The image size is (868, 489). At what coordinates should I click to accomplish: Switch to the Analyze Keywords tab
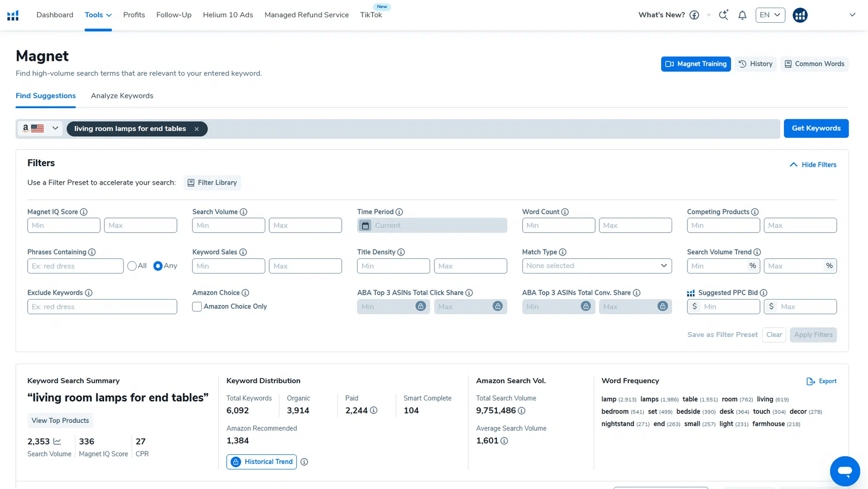click(x=122, y=96)
